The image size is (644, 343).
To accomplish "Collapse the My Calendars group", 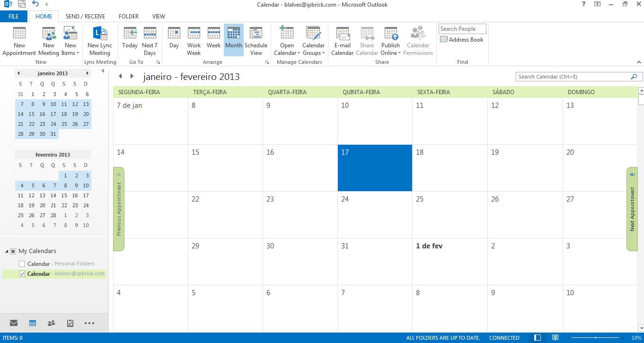I will click(6, 251).
